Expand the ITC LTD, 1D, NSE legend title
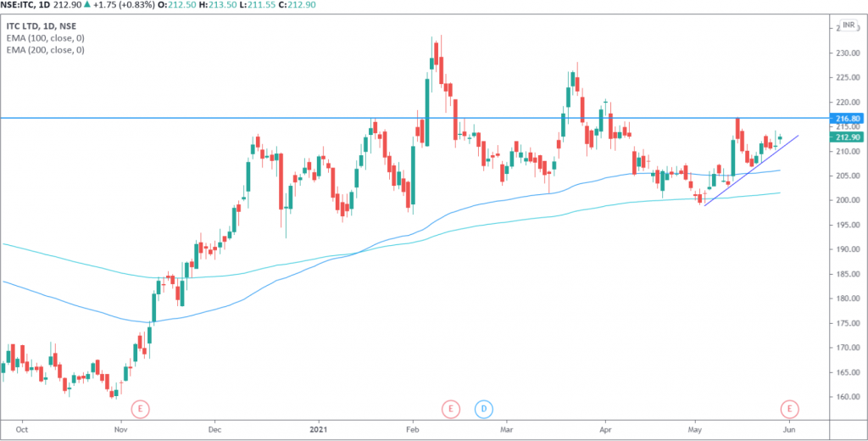The image size is (868, 441). (x=42, y=26)
